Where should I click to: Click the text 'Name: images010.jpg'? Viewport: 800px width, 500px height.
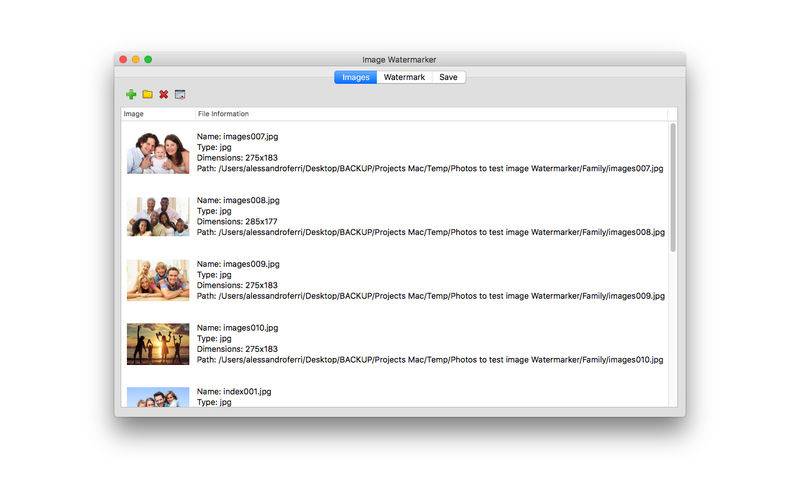(x=237, y=328)
